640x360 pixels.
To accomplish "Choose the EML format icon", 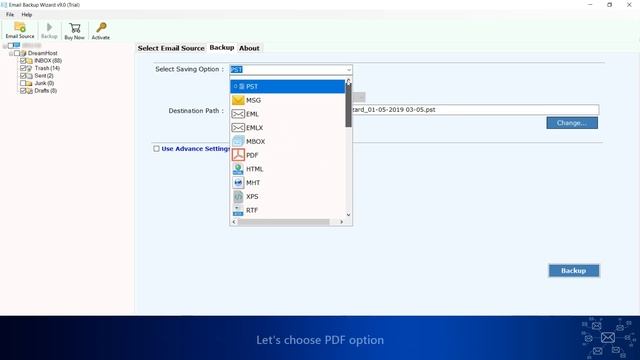I will pyautogui.click(x=238, y=114).
